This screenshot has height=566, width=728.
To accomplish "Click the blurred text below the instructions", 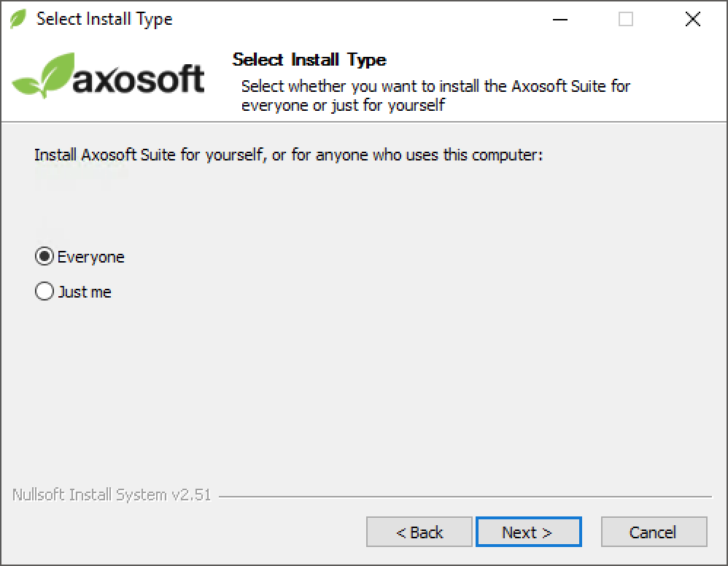I will (80, 174).
